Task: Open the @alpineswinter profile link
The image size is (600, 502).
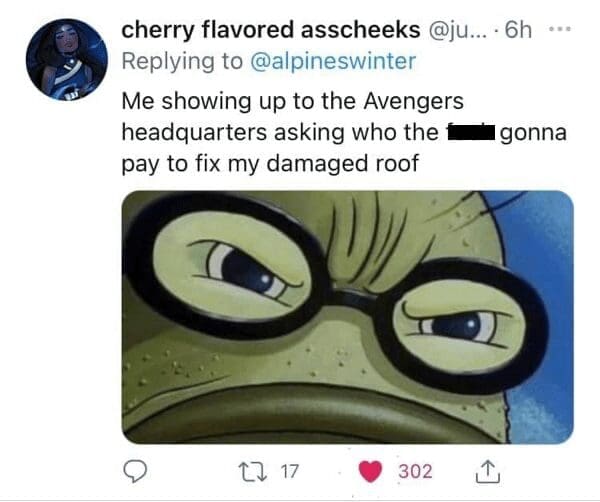Action: click(x=333, y=62)
